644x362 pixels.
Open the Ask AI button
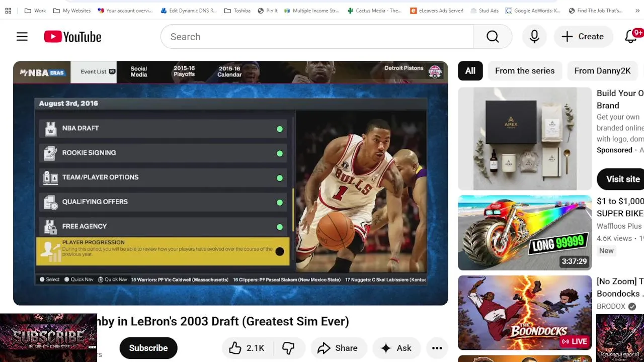(x=396, y=348)
